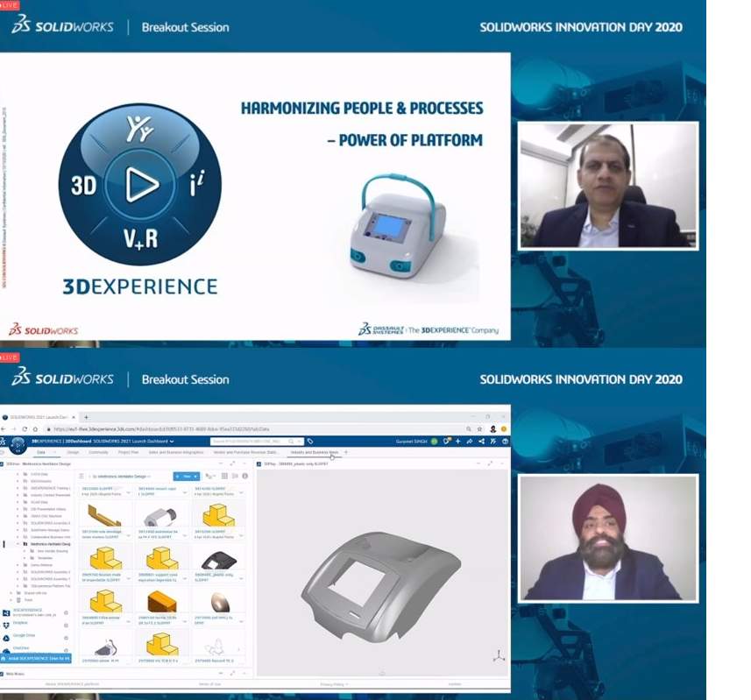Expand the CATIA Data folder in the tree
Screen dimensions: 751x700
pos(18,474)
